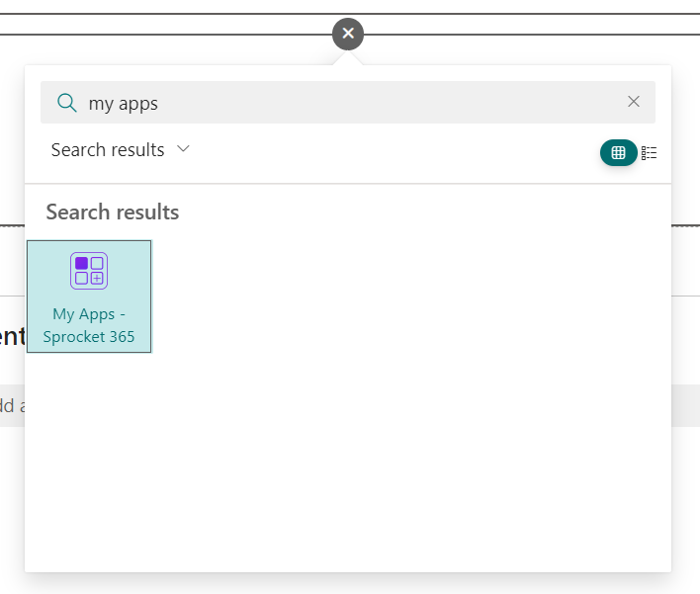This screenshot has width=700, height=594.
Task: Clear the search text using the X icon
Action: pos(634,102)
